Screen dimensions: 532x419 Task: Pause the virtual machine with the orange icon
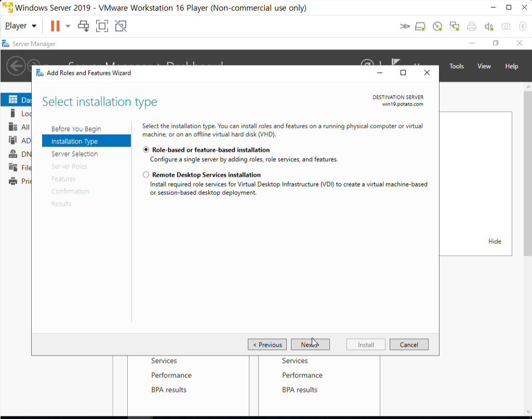55,26
